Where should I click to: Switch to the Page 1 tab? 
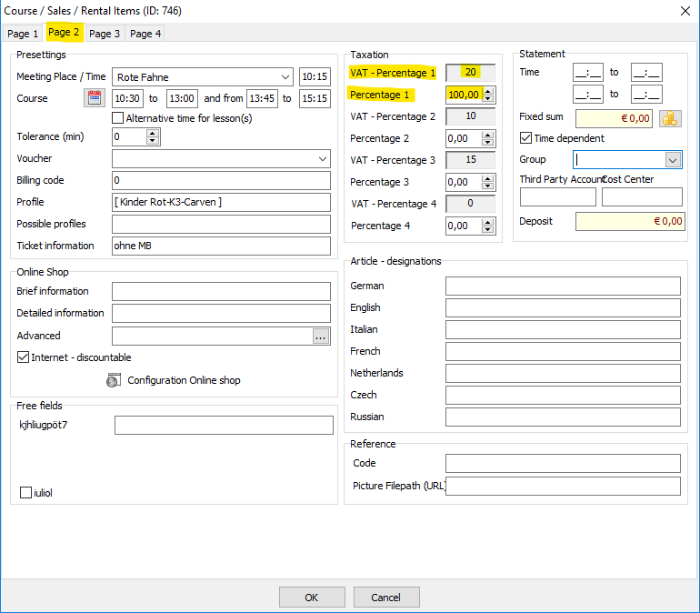tap(23, 34)
